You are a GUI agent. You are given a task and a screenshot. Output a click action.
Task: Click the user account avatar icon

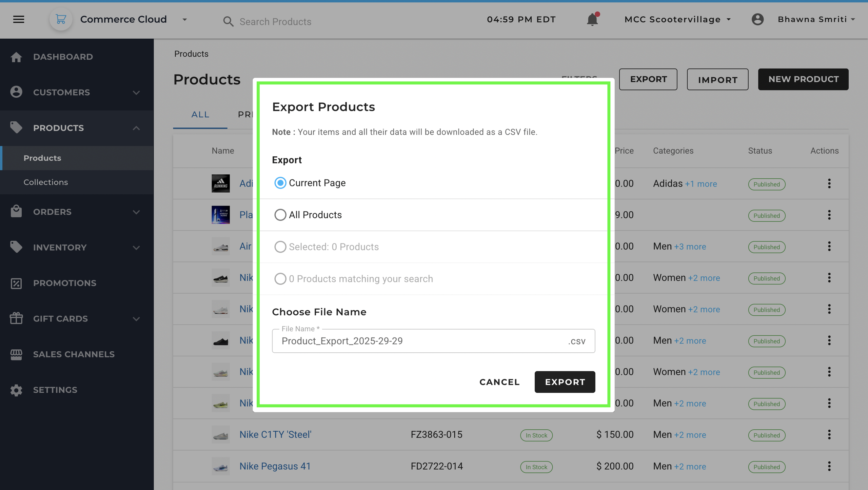point(757,19)
